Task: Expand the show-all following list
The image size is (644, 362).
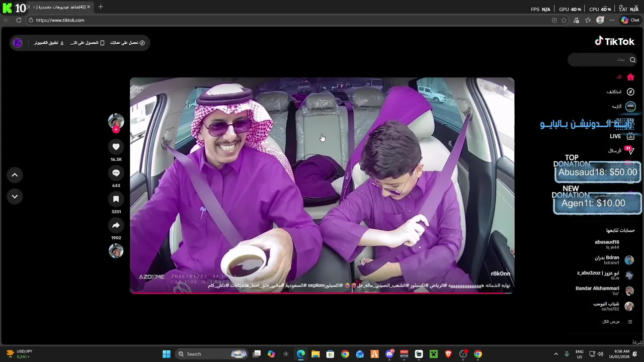Action: 617,322
